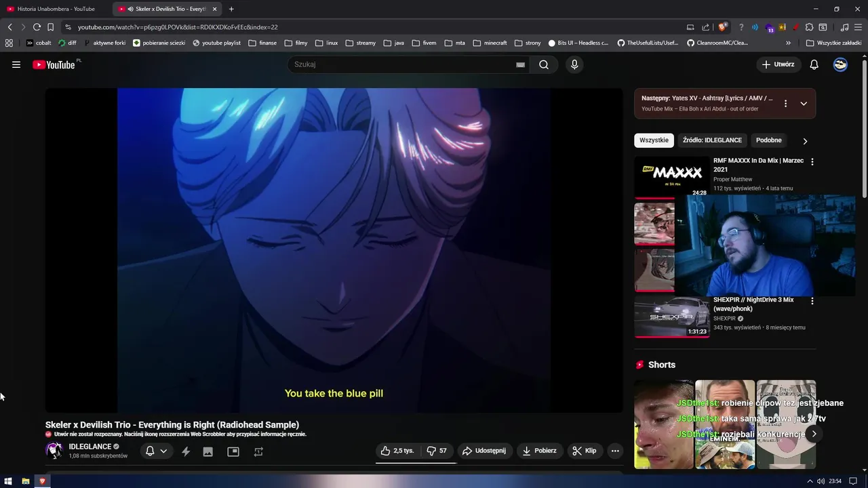Open the playlist options three-dot menu
Viewport: 868px width, 488px height.
pyautogui.click(x=785, y=104)
